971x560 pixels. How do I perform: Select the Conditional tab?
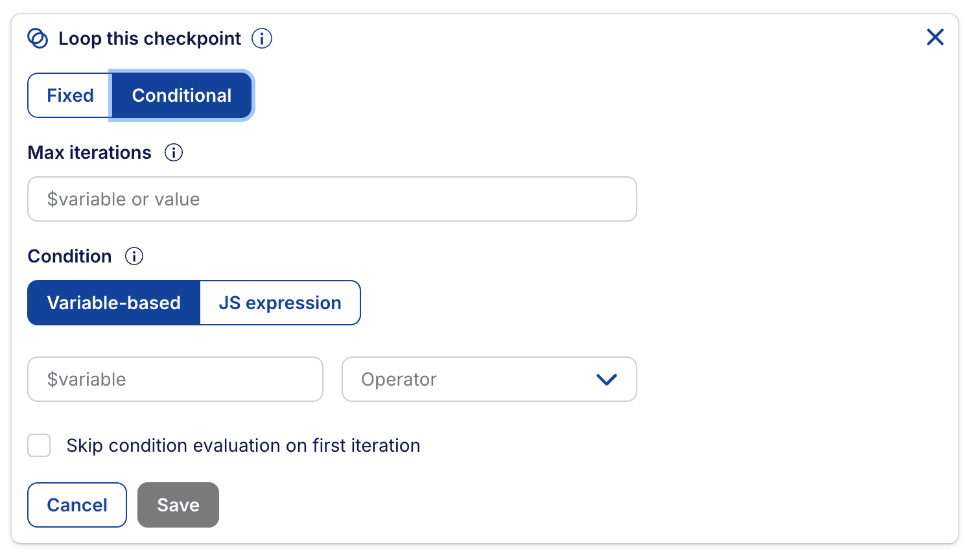pos(181,95)
